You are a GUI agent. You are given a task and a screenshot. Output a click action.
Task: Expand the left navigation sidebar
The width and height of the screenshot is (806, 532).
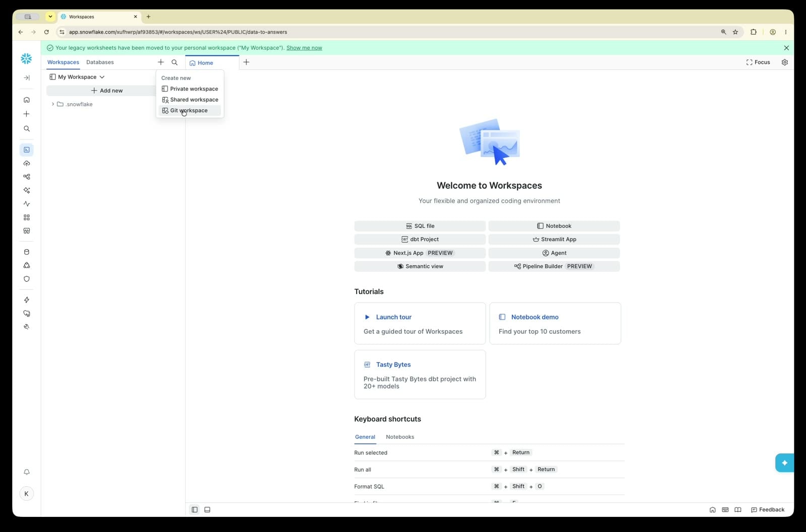27,78
